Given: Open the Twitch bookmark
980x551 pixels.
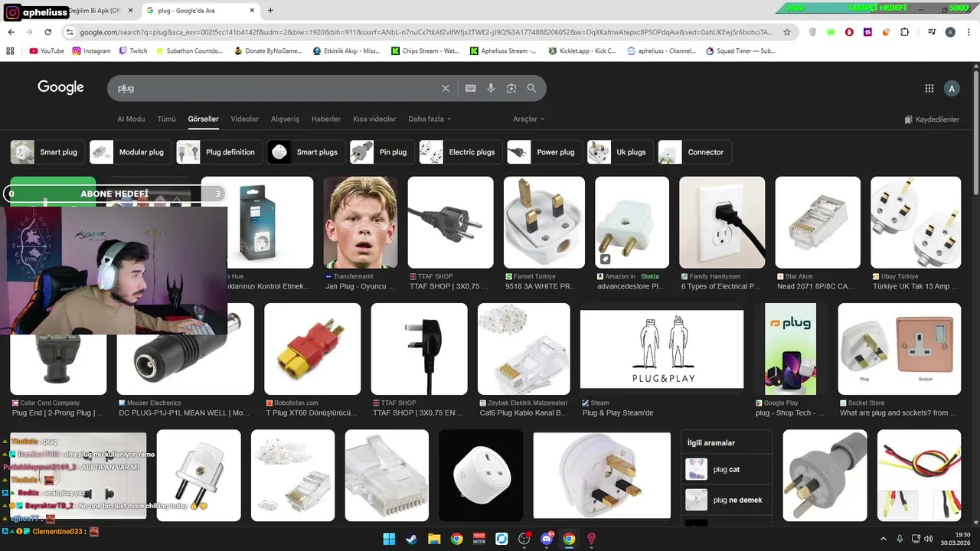Looking at the screenshot, I should click(133, 51).
